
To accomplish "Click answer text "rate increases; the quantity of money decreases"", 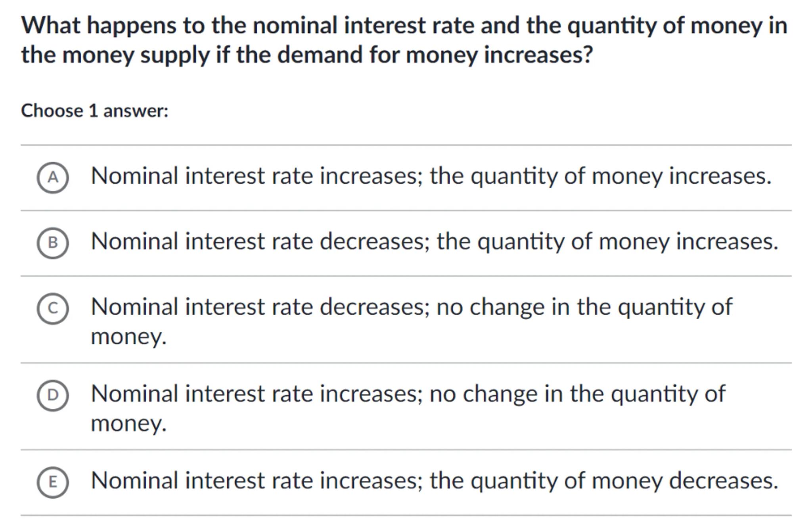I will click(x=435, y=481).
